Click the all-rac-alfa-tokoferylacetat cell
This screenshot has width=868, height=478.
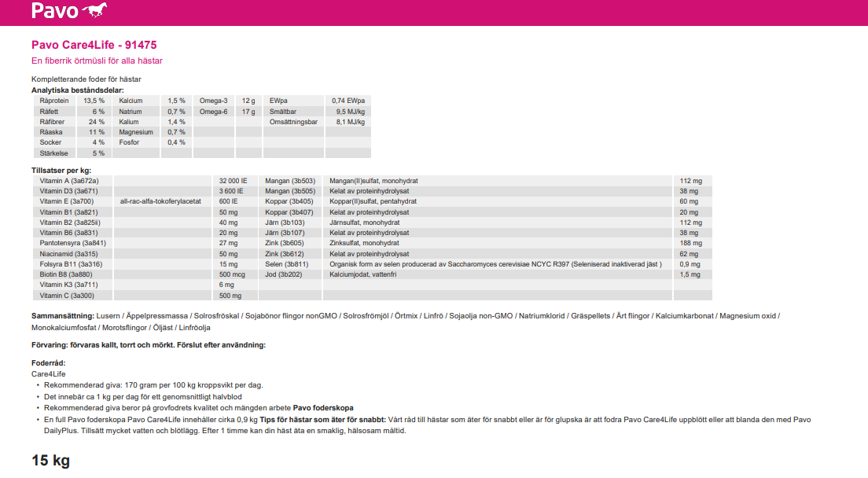pyautogui.click(x=160, y=201)
